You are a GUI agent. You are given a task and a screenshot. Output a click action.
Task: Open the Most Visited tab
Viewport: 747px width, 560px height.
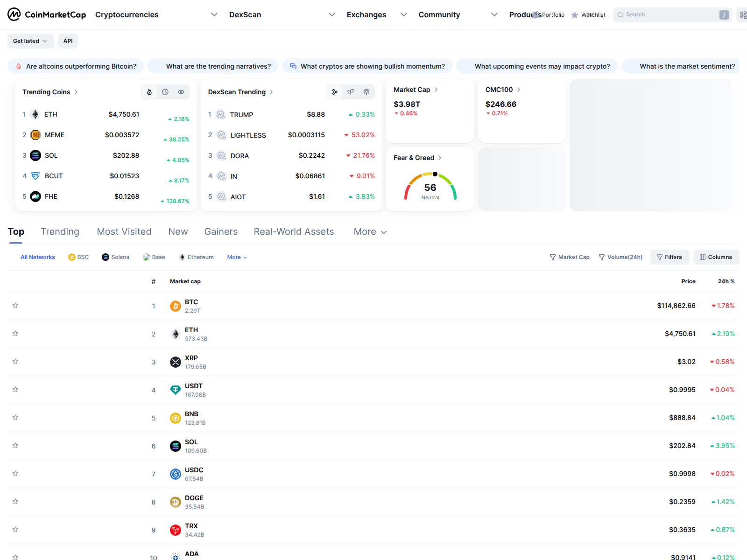click(124, 231)
